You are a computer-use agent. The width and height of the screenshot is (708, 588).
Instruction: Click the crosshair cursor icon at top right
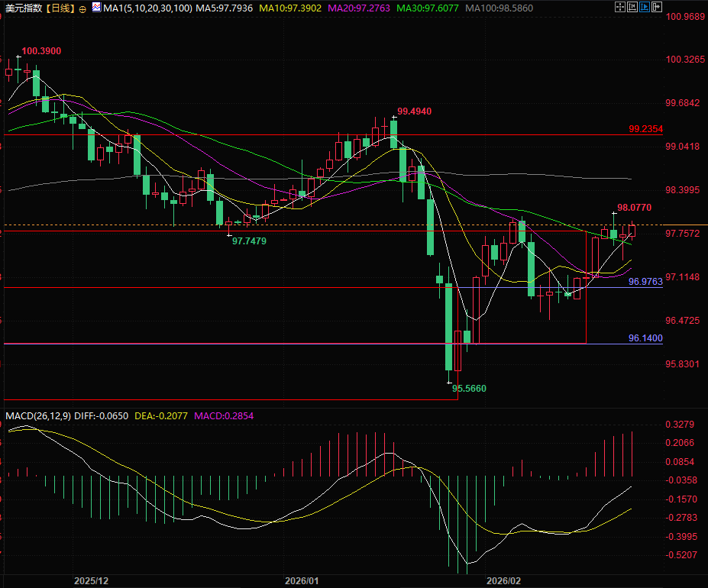[x=620, y=7]
